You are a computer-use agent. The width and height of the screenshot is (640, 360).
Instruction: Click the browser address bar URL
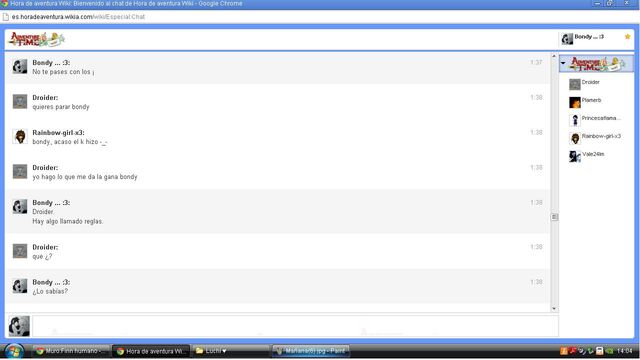[78, 17]
